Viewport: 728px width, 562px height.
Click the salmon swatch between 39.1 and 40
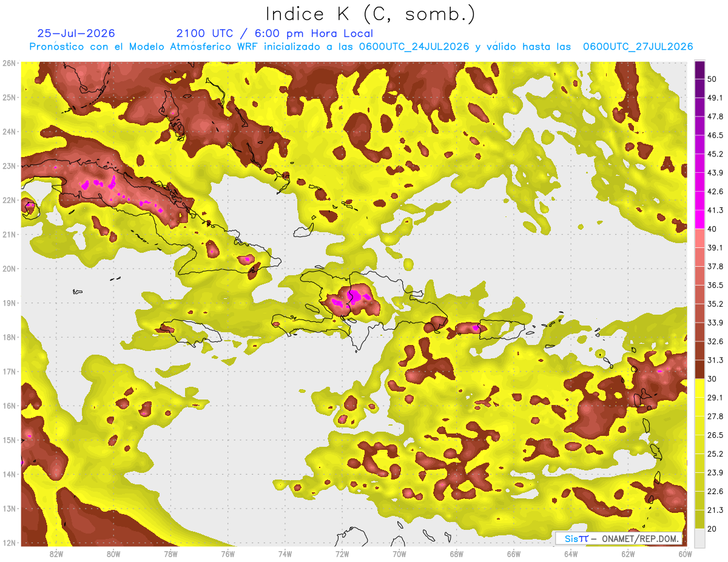click(699, 238)
